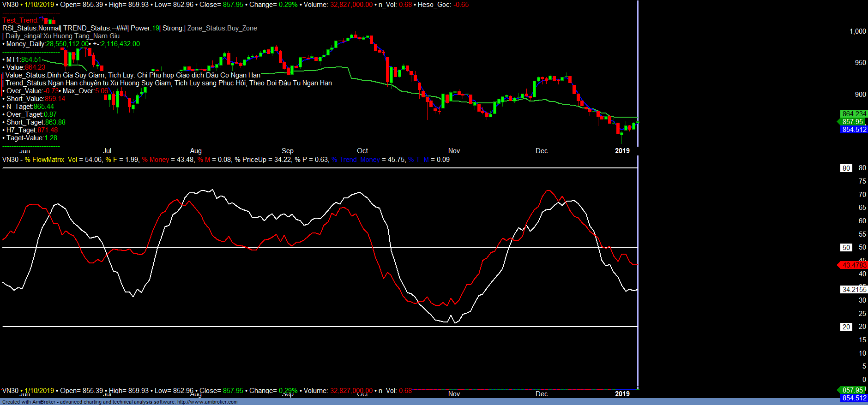Click the blue 854.512 price tag in upper chart
Viewport: 868px width, 405px height.
click(854, 130)
